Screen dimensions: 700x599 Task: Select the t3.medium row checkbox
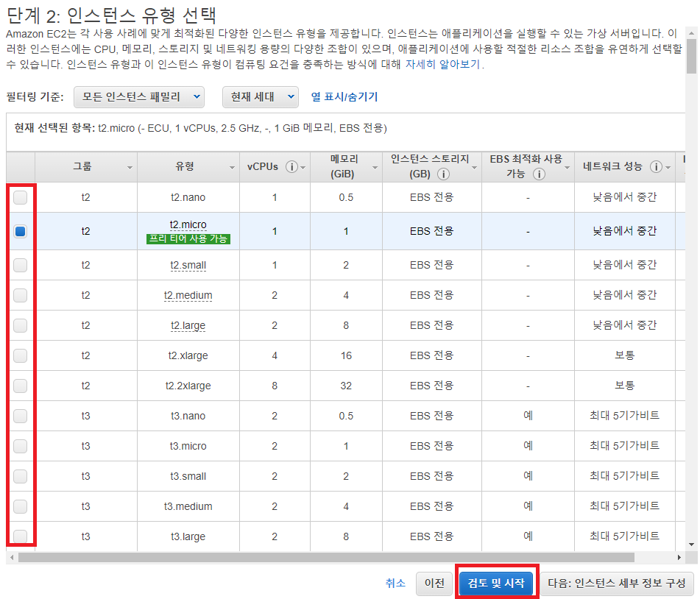tap(20, 506)
